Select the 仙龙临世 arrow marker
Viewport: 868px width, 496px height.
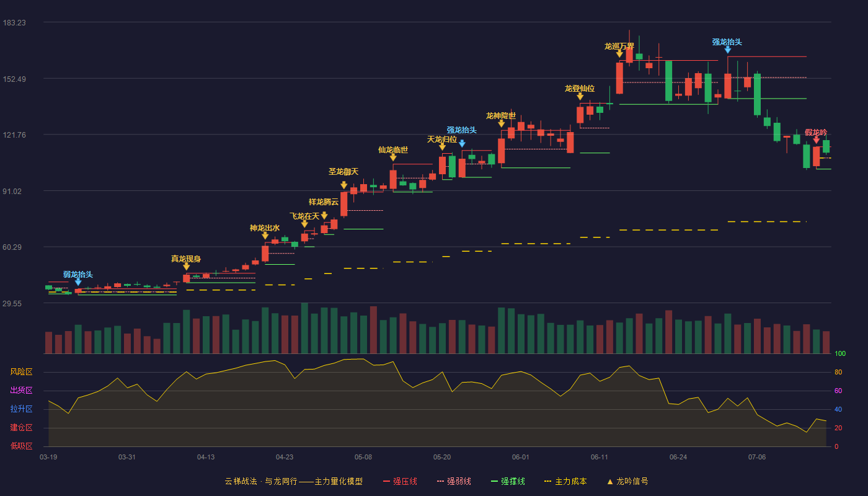[393, 157]
